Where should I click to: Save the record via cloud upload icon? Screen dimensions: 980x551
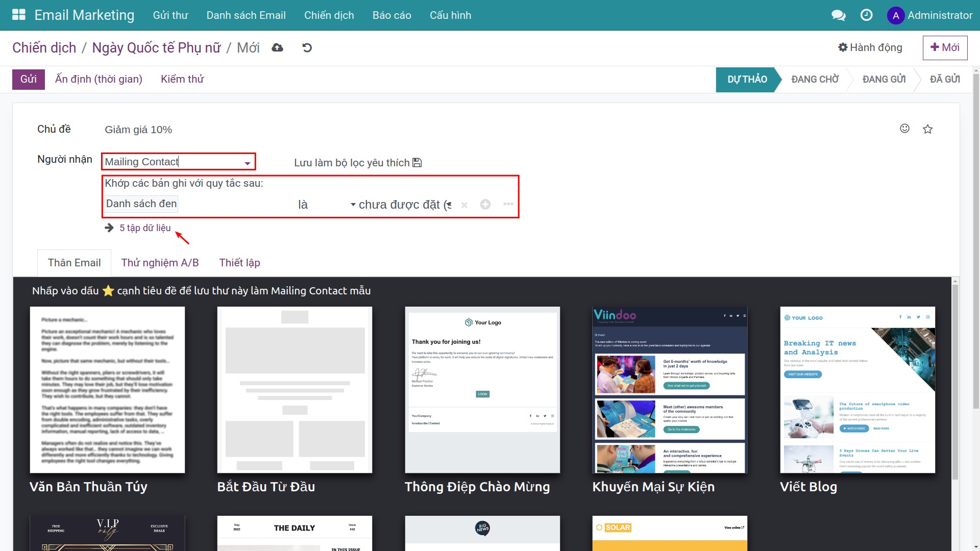coord(277,47)
